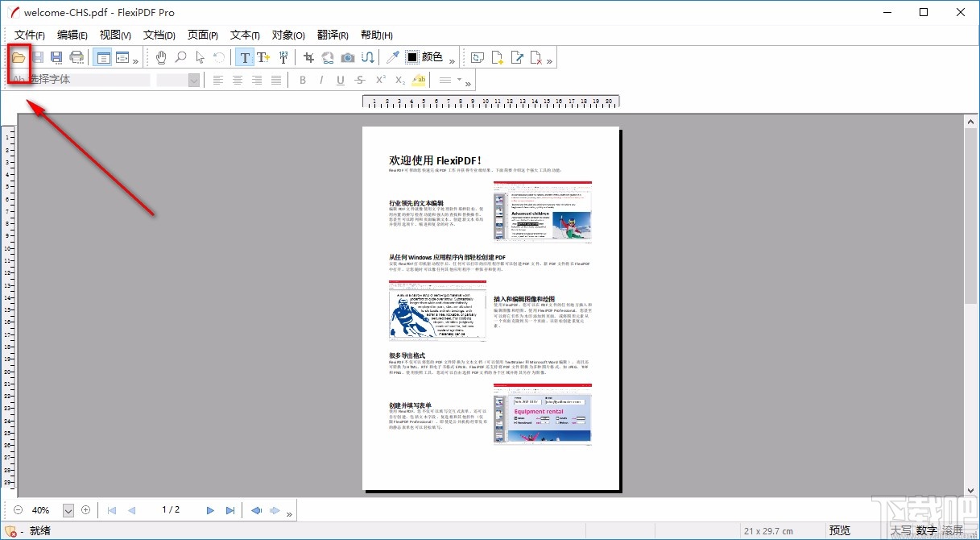Image resolution: width=980 pixels, height=540 pixels.
Task: Pick a color with the eyedropper tool
Action: [x=392, y=57]
